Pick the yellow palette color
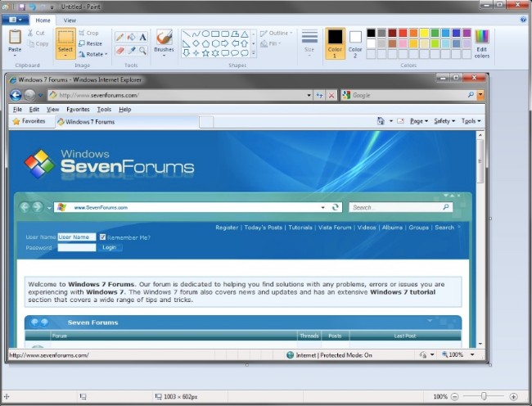This screenshot has width=532, height=406. coord(424,33)
